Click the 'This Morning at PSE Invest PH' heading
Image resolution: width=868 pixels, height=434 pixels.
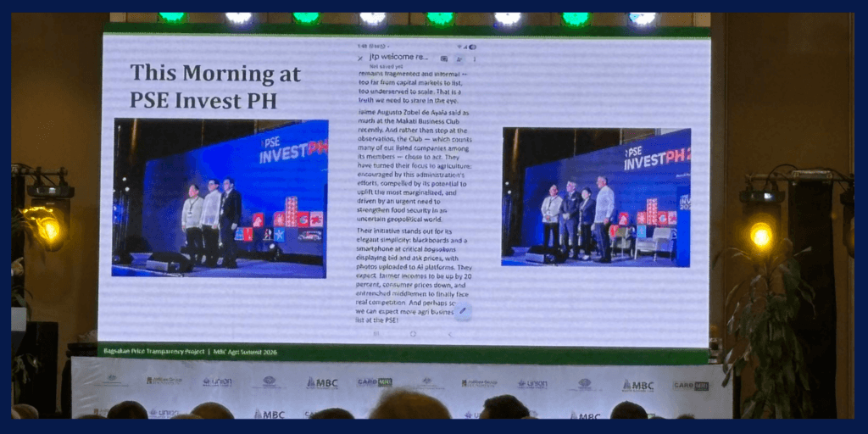point(214,86)
